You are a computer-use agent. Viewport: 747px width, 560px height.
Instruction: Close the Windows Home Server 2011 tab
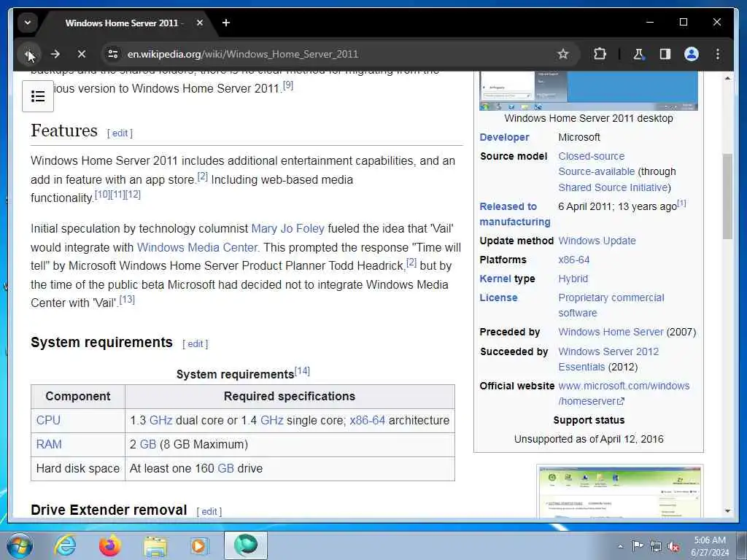click(x=200, y=23)
